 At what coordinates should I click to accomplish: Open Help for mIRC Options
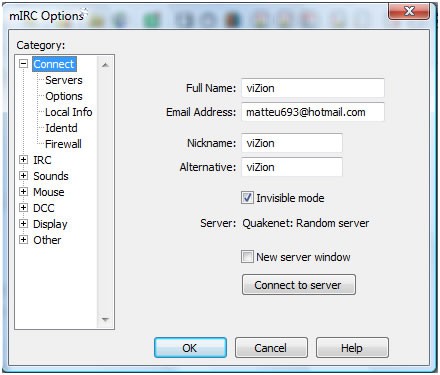pyautogui.click(x=352, y=348)
